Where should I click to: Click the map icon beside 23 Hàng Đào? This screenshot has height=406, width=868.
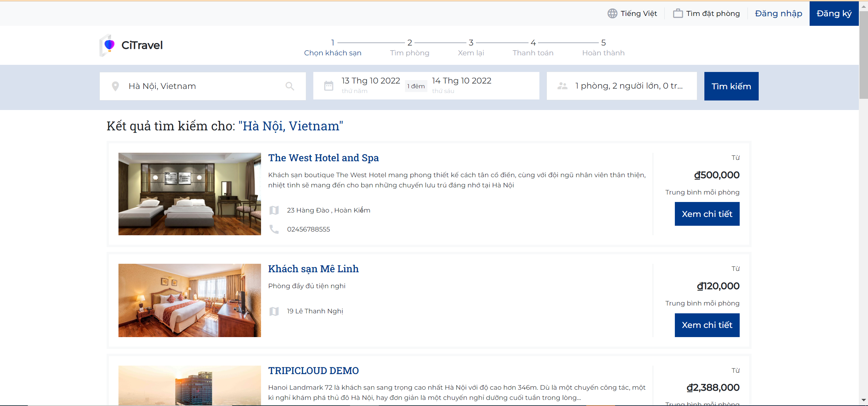(274, 210)
